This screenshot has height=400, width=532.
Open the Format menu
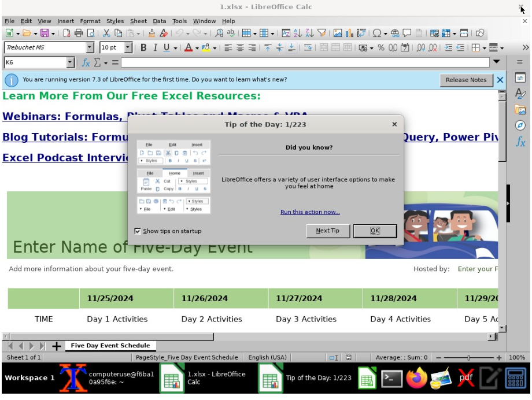(90, 21)
